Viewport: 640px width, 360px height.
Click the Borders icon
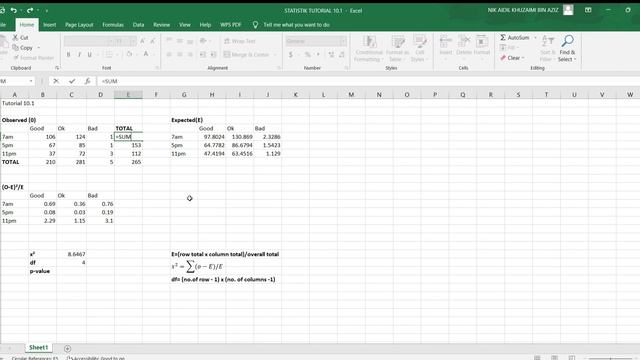109,54
